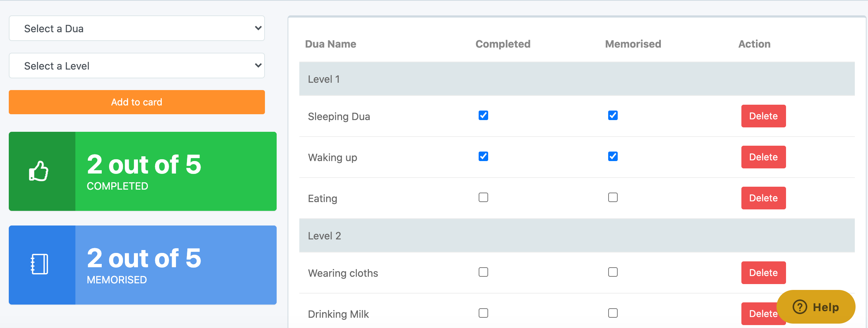Open the Select a Dua dropdown
This screenshot has width=868, height=328.
[137, 29]
